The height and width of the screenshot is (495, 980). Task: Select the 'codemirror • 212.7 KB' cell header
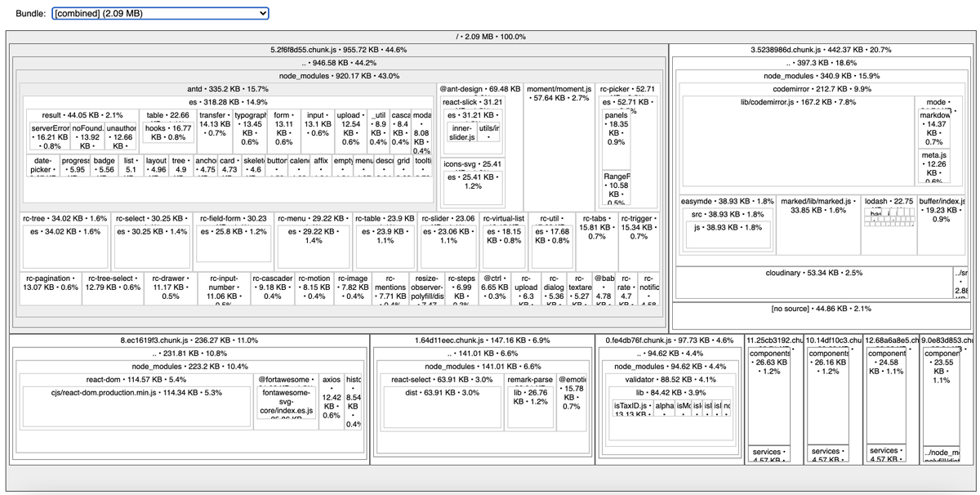point(822,88)
